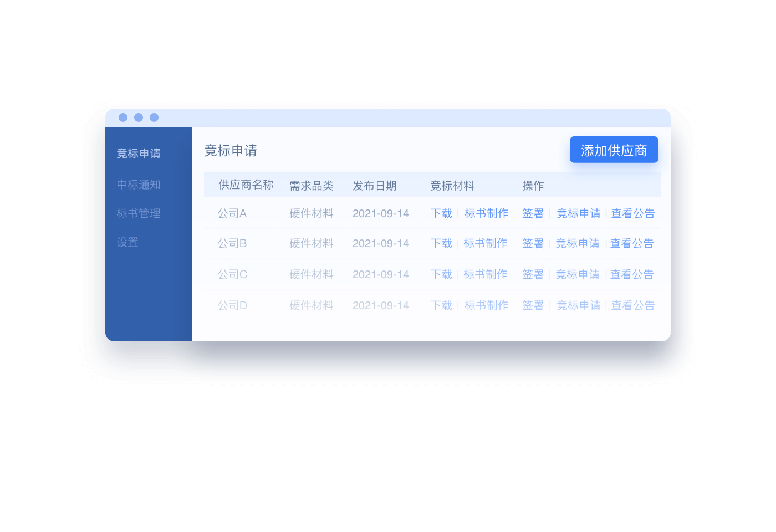Click 竞标申请 link in 公司D row

tap(578, 305)
